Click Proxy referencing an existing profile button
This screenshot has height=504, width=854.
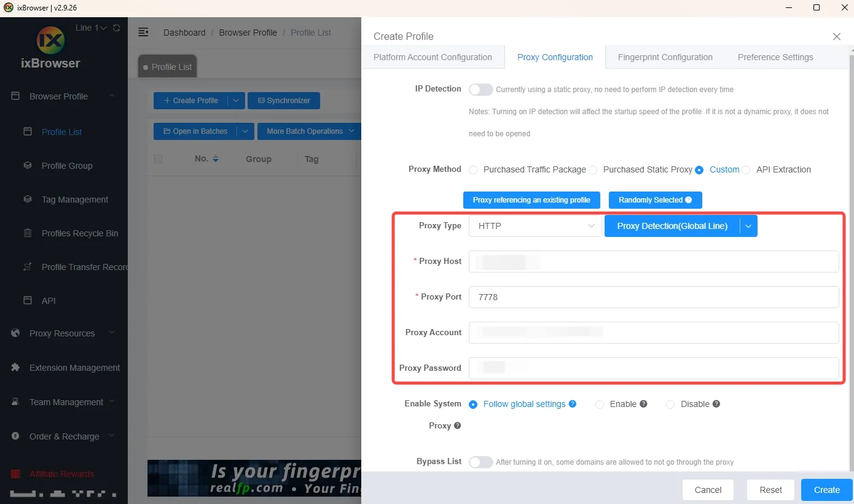(x=531, y=200)
